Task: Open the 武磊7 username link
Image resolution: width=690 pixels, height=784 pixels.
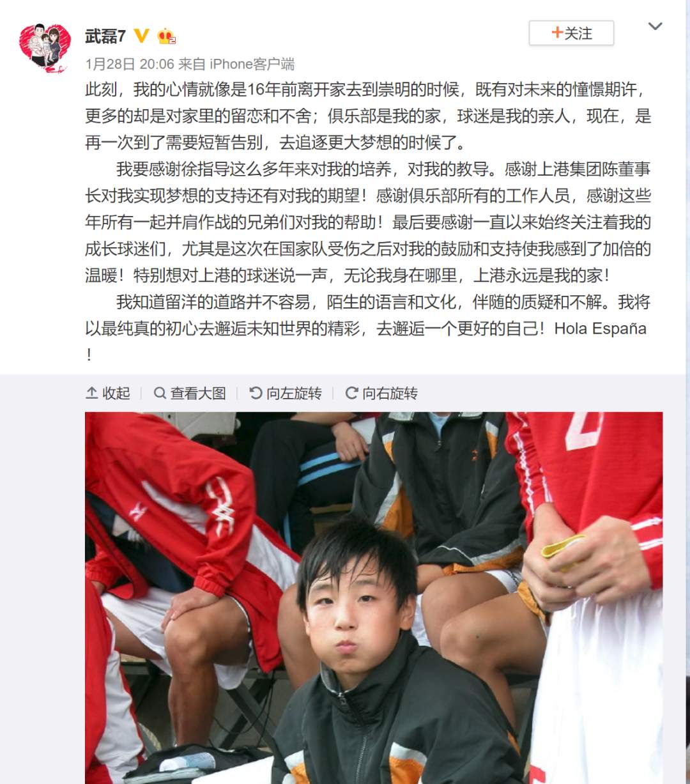Action: pyautogui.click(x=105, y=36)
